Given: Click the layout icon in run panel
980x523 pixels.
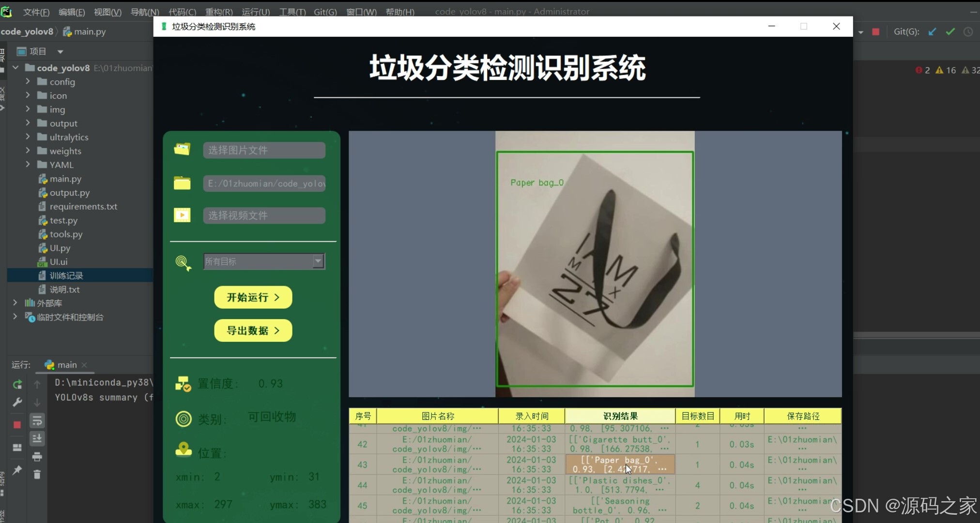Looking at the screenshot, I should (x=17, y=447).
